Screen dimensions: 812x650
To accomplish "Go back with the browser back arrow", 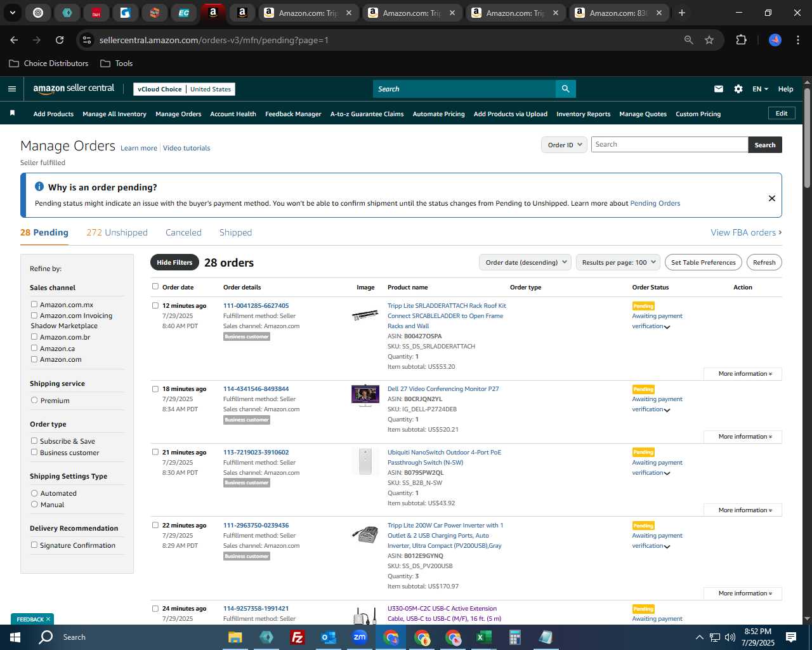I will pos(14,40).
